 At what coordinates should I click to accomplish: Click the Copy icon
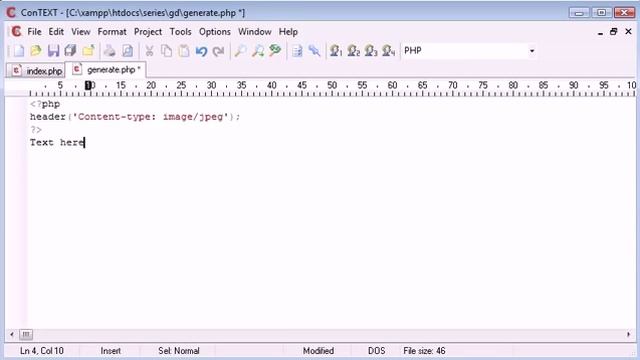(x=167, y=51)
